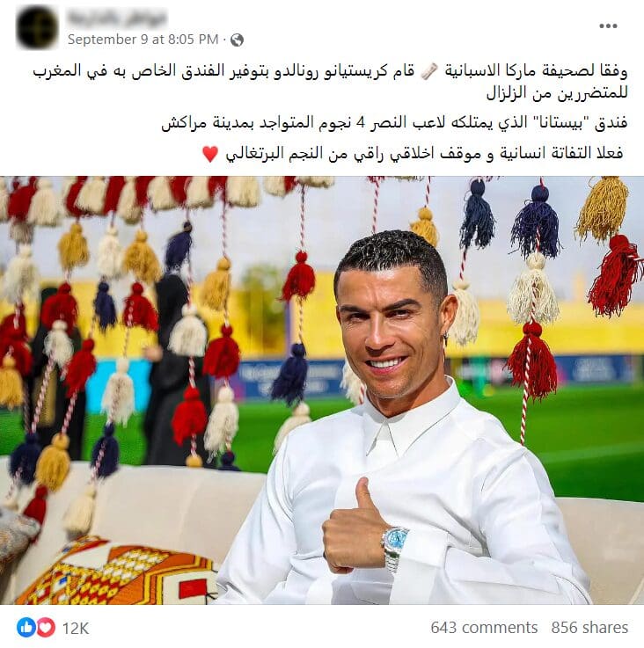The width and height of the screenshot is (644, 648).
Task: View the 643 comments
Action: (484, 627)
